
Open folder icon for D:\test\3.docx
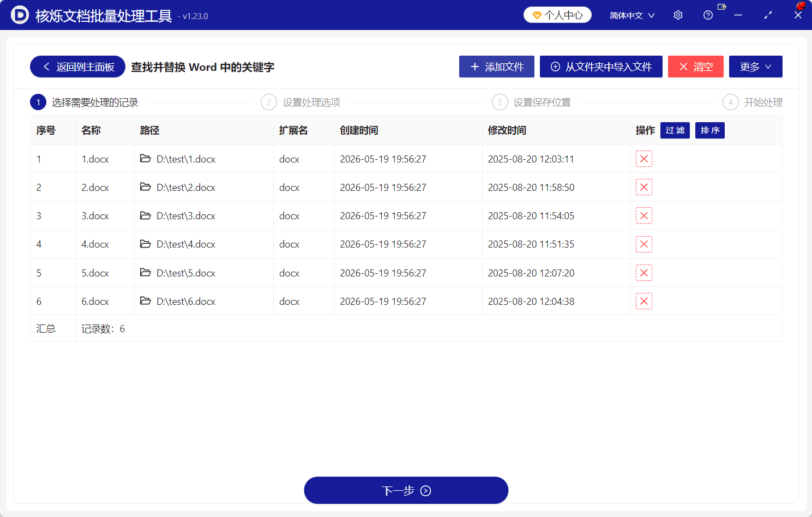[146, 215]
